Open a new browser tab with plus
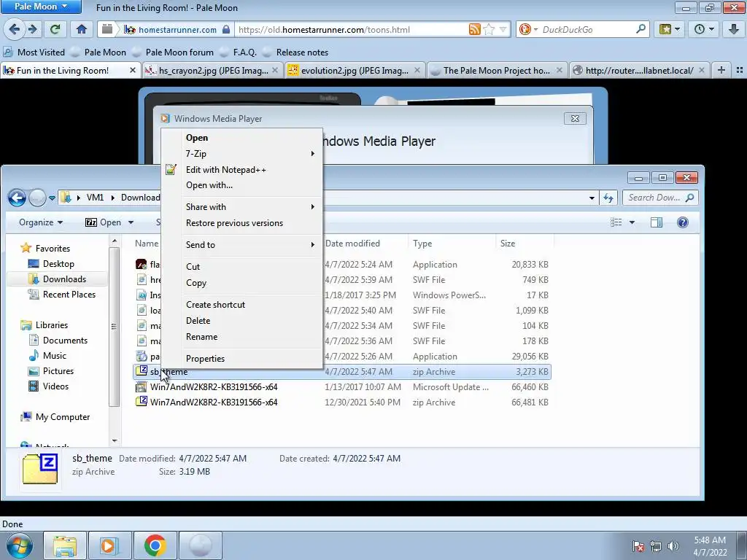Image resolution: width=747 pixels, height=560 pixels. [721, 71]
